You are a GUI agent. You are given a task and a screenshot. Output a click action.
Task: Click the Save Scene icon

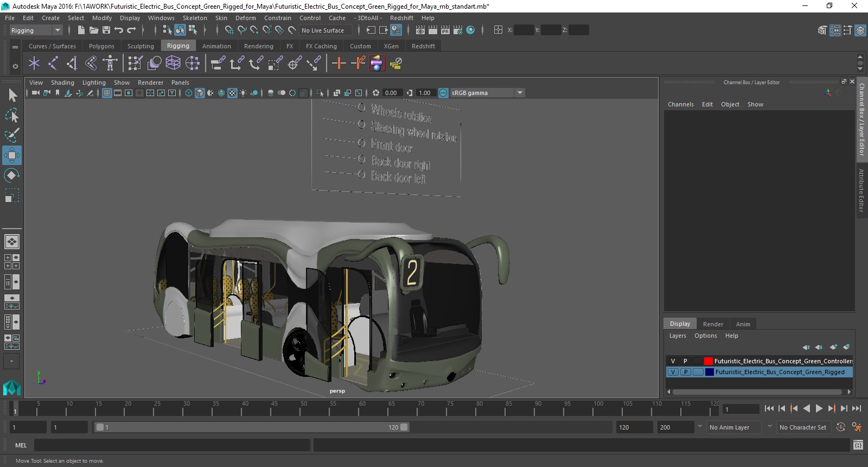pyautogui.click(x=106, y=30)
